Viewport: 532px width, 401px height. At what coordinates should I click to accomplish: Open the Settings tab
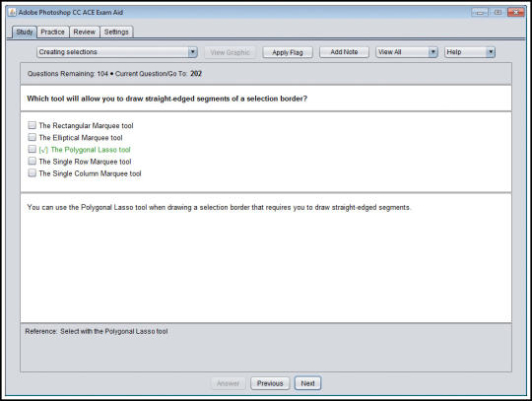click(116, 32)
